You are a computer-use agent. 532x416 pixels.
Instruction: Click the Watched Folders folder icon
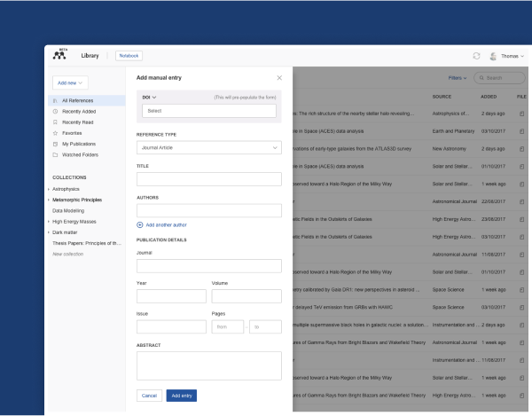click(x=55, y=153)
